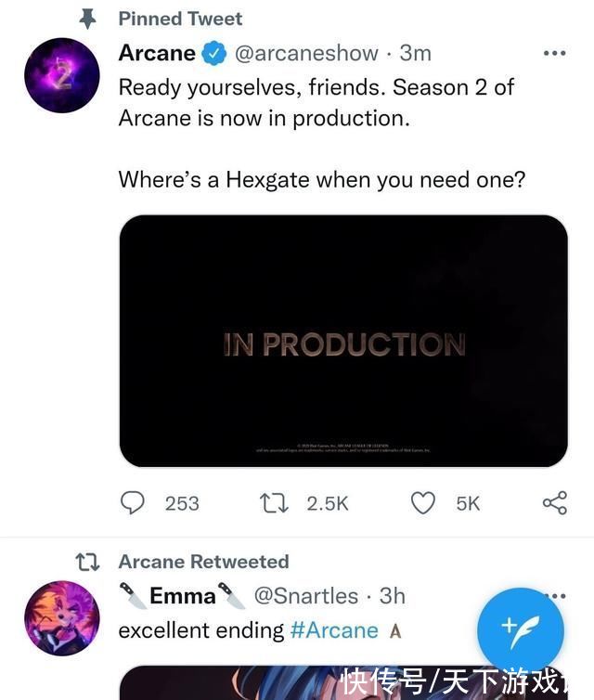Open the more options dots on Arcane tweet
Image resolution: width=594 pixels, height=700 pixels.
[554, 53]
